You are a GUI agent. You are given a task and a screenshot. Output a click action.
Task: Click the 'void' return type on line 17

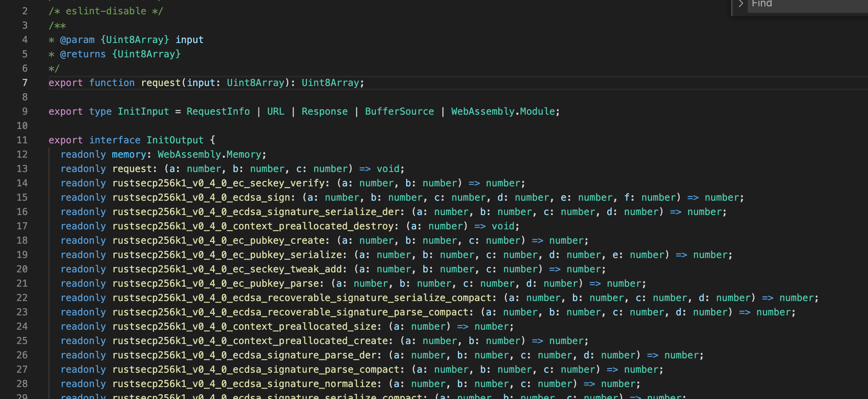click(503, 226)
